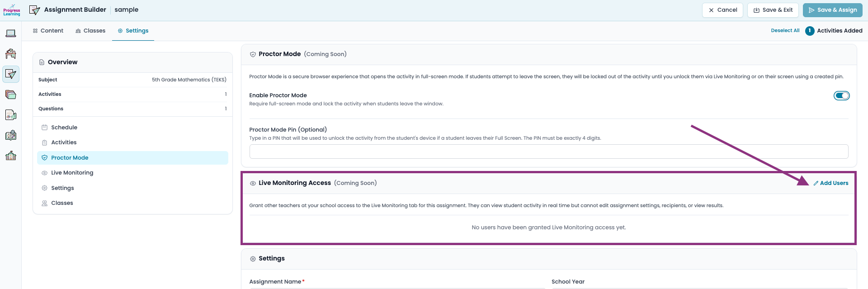This screenshot has width=868, height=289.
Task: Click the 5th Grade Mathematics (TEKS) subject value
Action: (189, 80)
